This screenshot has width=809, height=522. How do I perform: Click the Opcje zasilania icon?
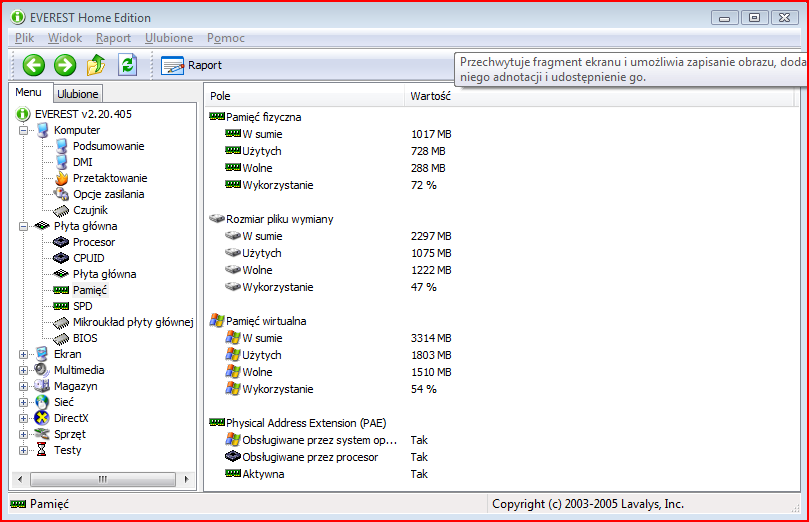pos(61,194)
